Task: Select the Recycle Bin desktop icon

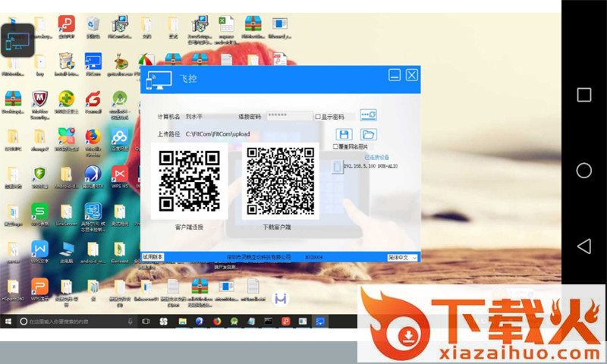Action: click(x=93, y=27)
